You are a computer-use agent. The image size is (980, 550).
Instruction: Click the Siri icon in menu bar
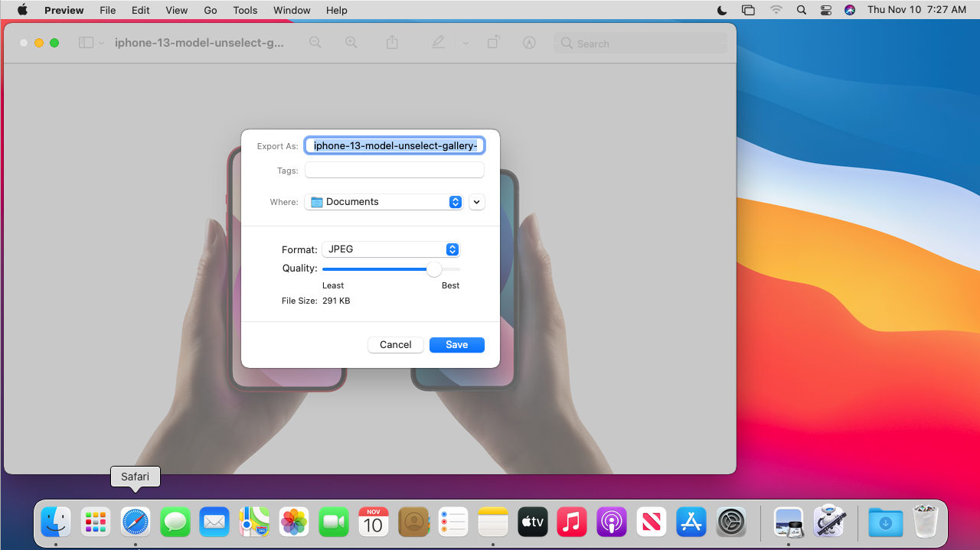(850, 10)
